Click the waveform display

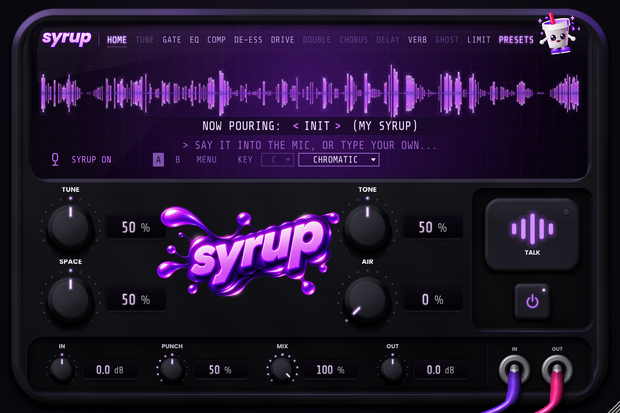[x=310, y=92]
